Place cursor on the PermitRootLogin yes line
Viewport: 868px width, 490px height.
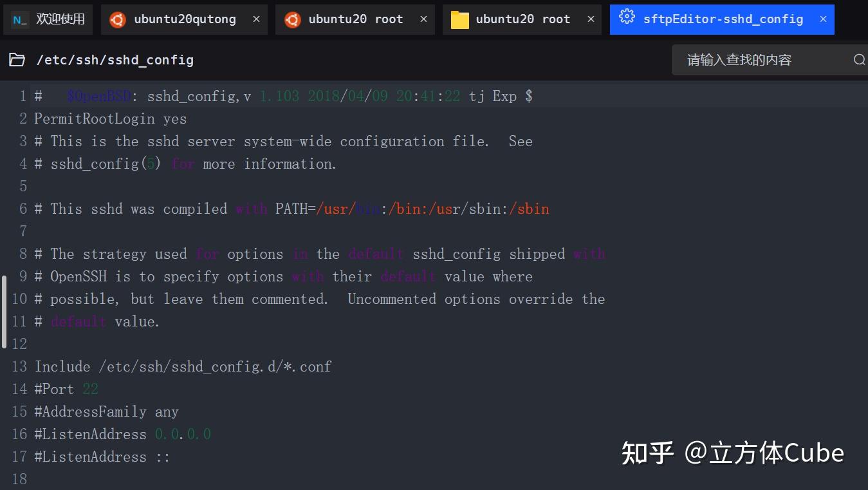(x=110, y=119)
